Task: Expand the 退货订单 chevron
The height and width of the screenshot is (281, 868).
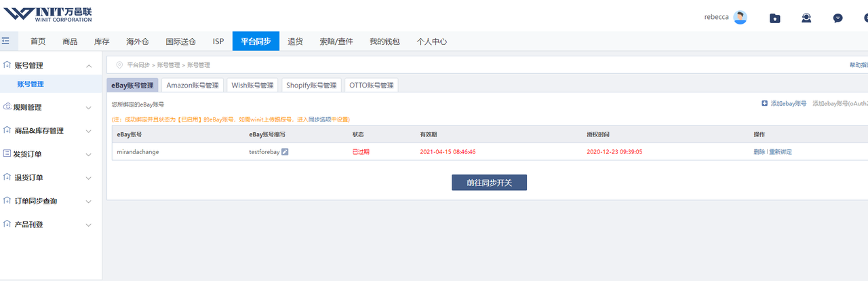Action: coord(89,178)
